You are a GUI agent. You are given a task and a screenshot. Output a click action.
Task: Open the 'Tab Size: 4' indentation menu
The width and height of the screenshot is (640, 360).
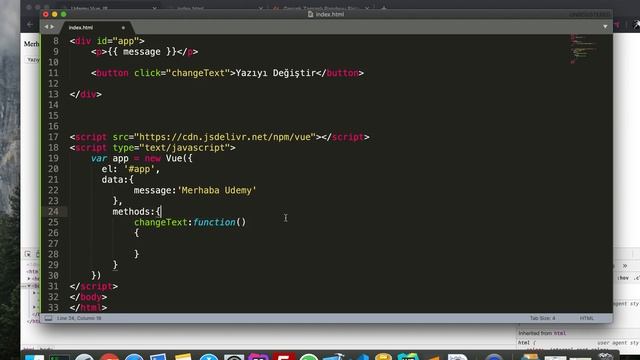pos(542,318)
